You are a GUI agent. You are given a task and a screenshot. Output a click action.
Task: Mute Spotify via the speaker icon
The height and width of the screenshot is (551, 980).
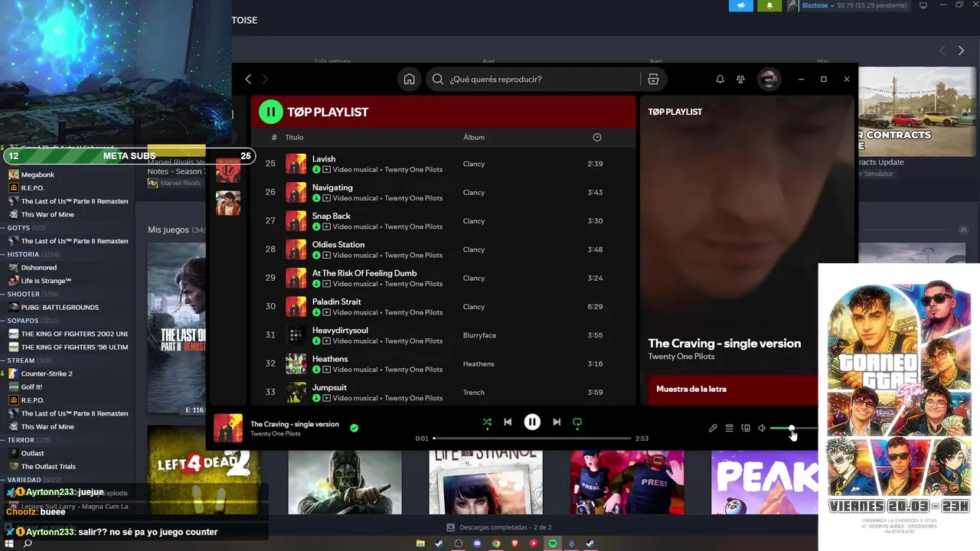[762, 428]
